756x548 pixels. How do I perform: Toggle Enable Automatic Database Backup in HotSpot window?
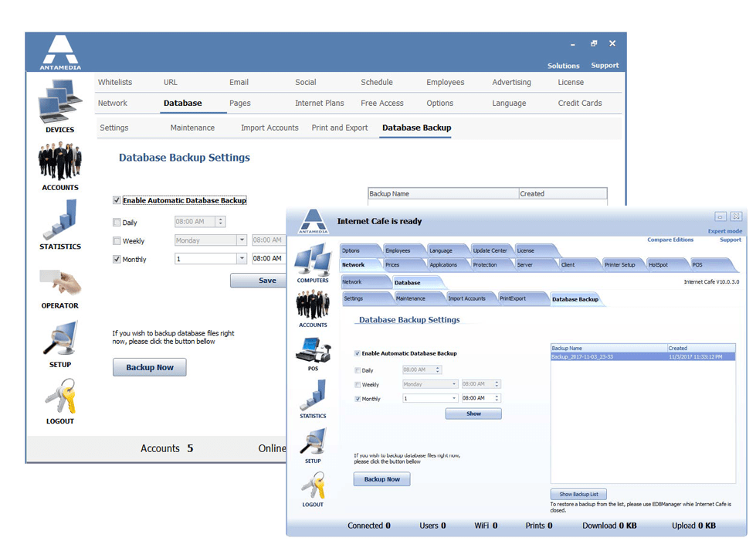click(x=117, y=200)
